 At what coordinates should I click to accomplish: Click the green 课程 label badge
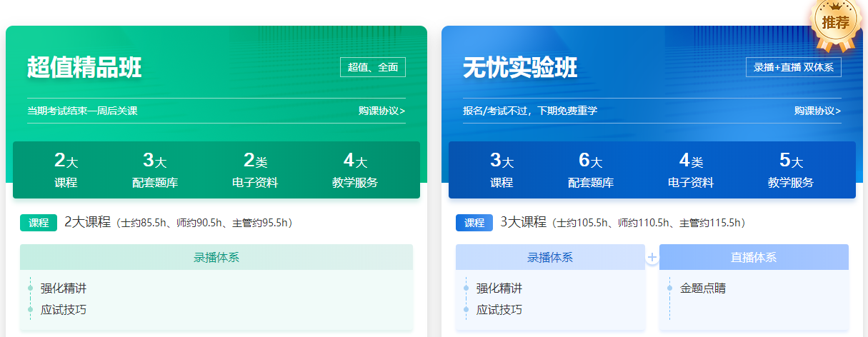[x=38, y=223]
